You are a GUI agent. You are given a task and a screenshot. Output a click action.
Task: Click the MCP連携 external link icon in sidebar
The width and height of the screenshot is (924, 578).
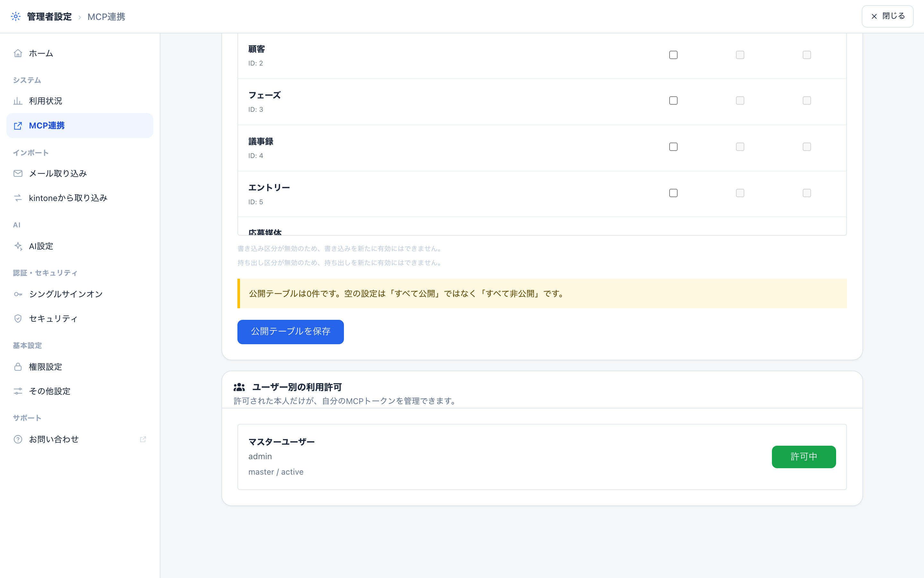coord(18,126)
